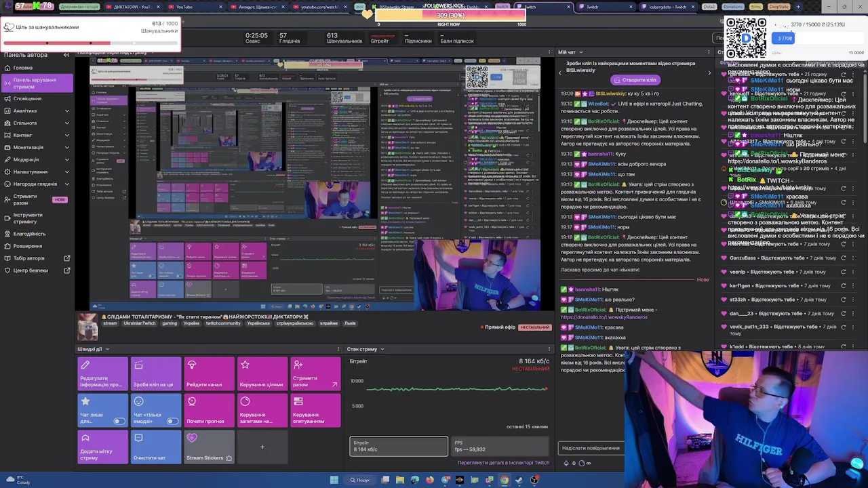Open the Швидкі дії panel three-dot menu
This screenshot has width=868, height=488.
pos(339,349)
